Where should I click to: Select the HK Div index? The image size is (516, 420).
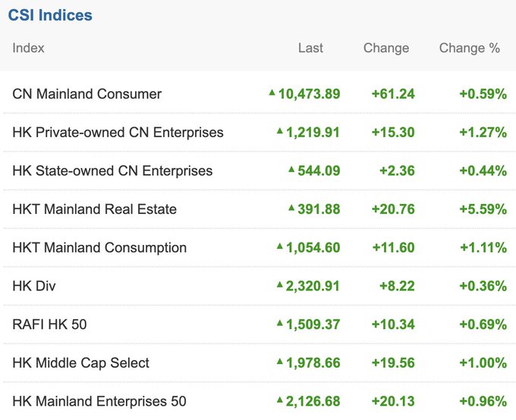[x=34, y=286]
